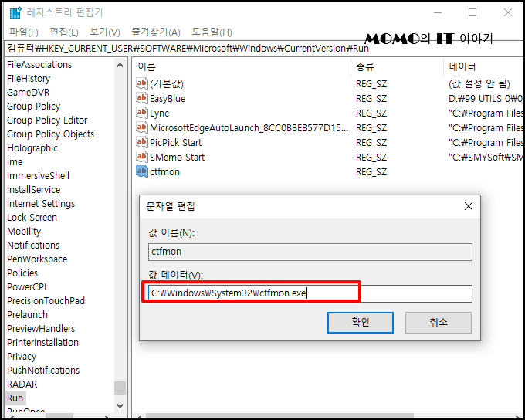Select the PrecisionTouchPad key
Screen dimensions: 525x420
(46, 301)
